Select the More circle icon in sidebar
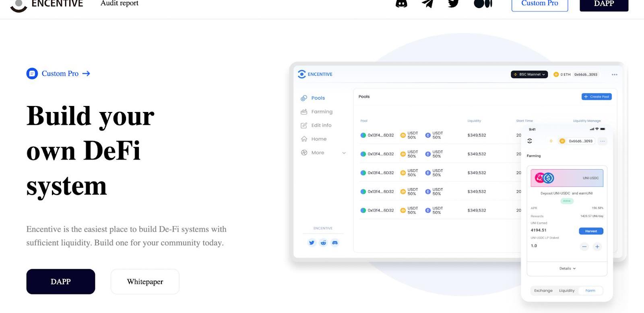The width and height of the screenshot is (644, 313). point(304,153)
